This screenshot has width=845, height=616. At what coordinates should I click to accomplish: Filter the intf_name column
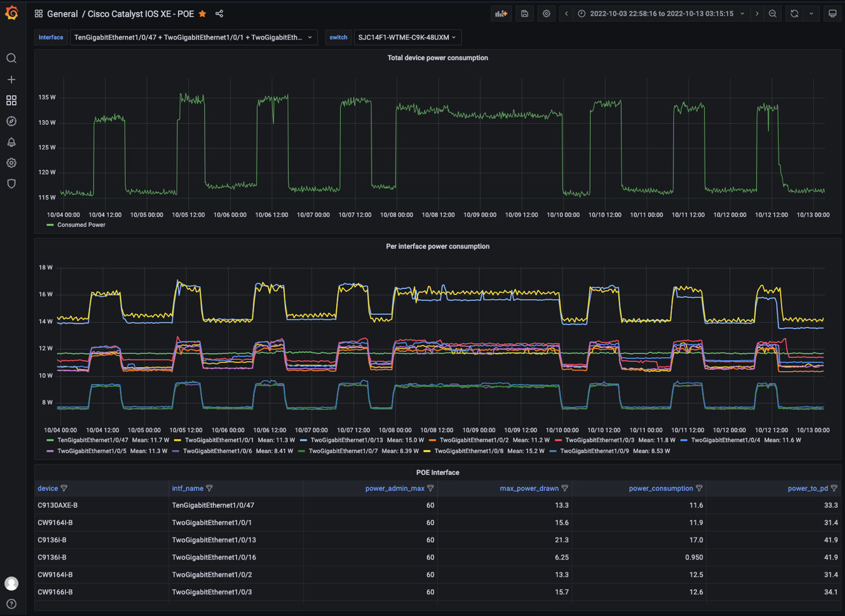[x=209, y=489]
